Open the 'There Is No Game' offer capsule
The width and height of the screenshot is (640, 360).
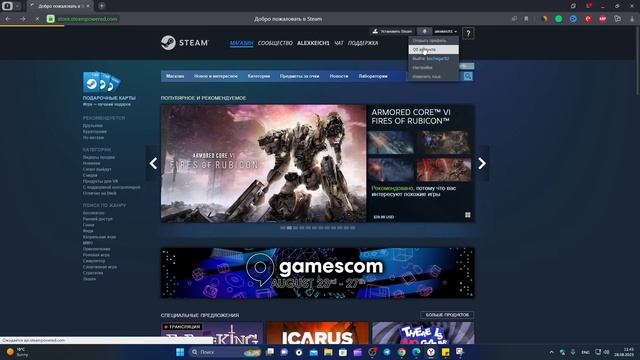(423, 333)
